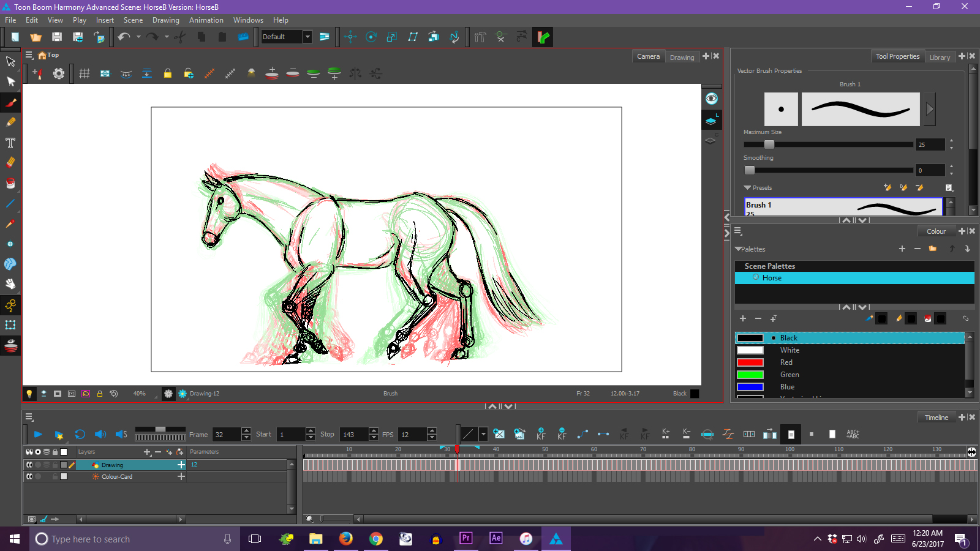Viewport: 980px width, 551px height.
Task: Toggle the Horse palette radio marker
Action: coord(756,277)
